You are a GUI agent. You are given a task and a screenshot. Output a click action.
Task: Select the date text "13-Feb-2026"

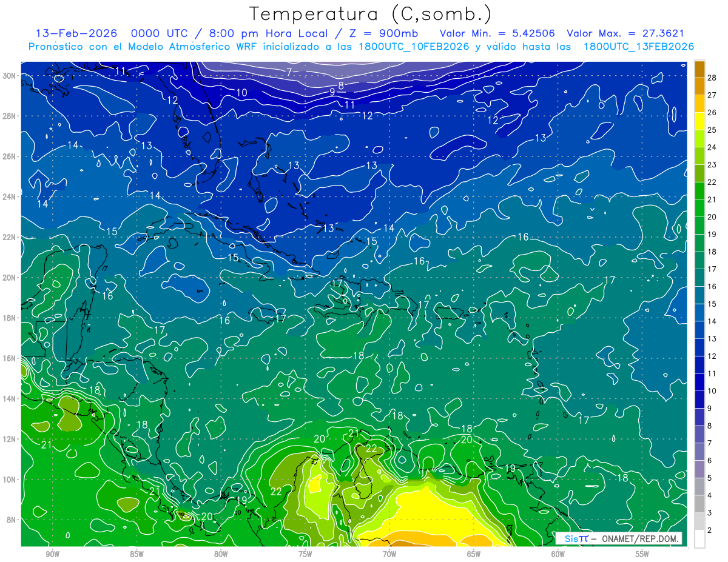76,33
